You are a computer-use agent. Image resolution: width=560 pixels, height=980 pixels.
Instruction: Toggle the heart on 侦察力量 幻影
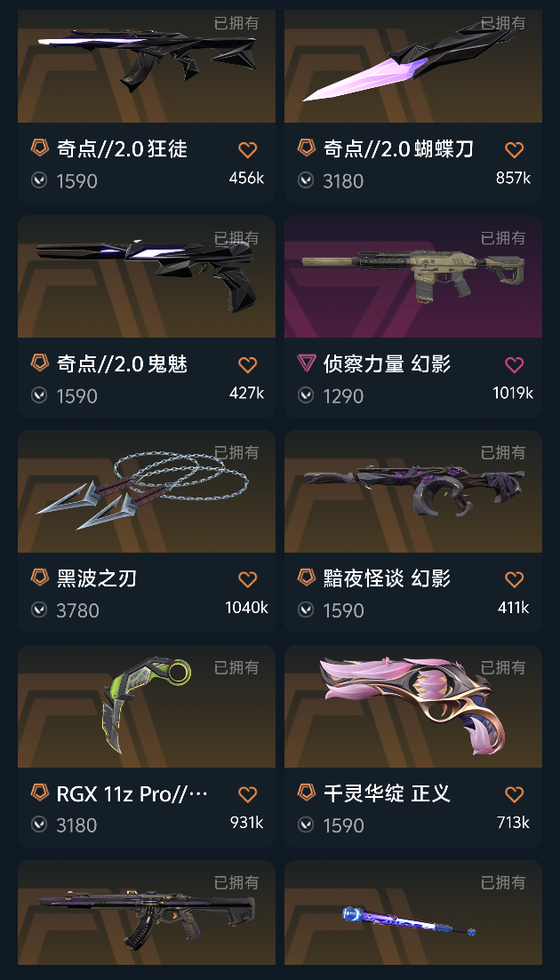point(514,365)
